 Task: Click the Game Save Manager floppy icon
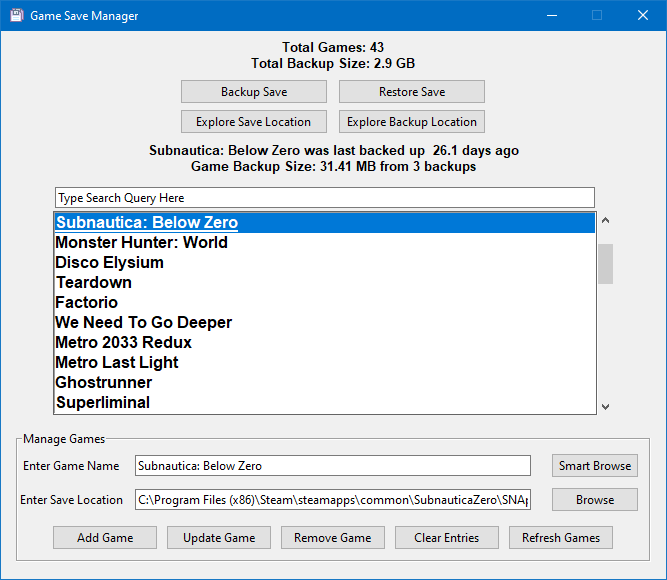click(17, 15)
